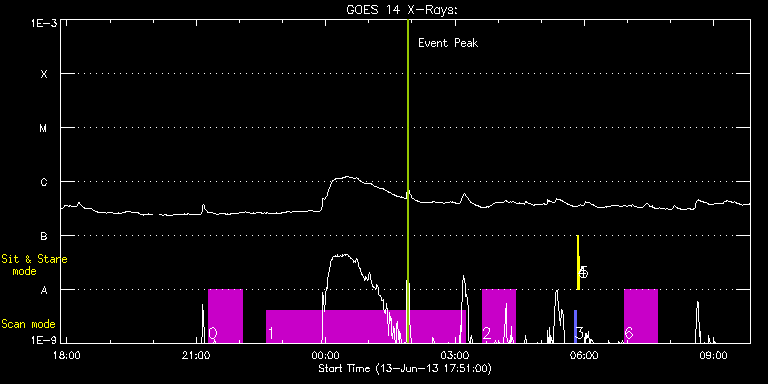Click the "1E-3" y-axis label
768x384 pixels.
(x=45, y=23)
